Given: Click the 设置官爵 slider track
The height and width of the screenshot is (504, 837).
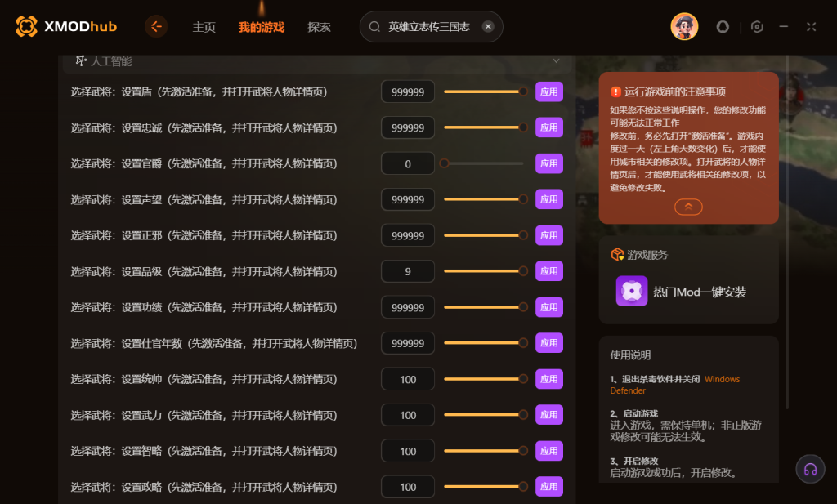Looking at the screenshot, I should 484,163.
